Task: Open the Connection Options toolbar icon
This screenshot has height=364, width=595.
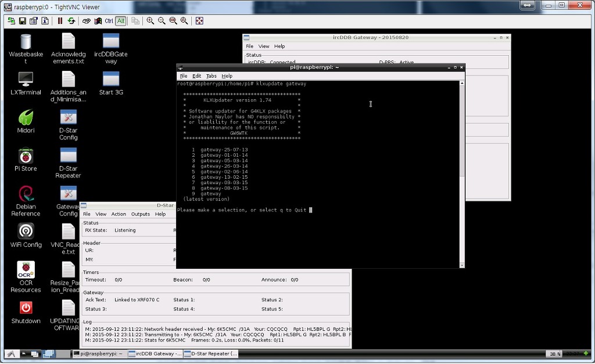Action: [33, 21]
